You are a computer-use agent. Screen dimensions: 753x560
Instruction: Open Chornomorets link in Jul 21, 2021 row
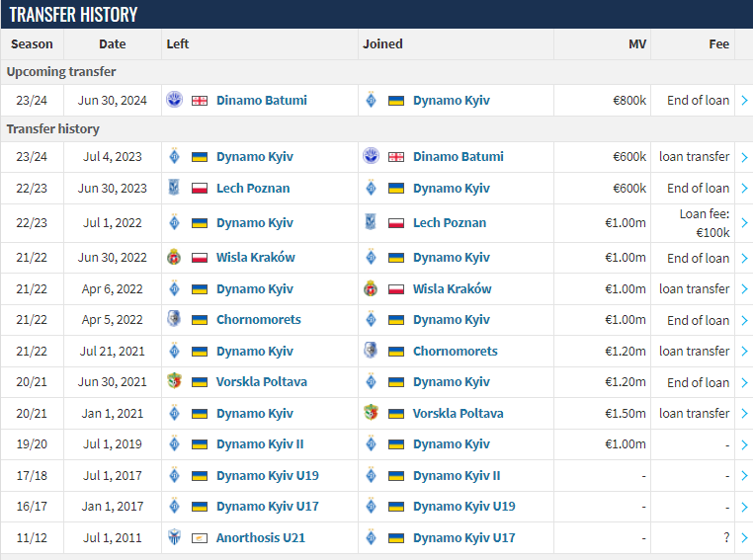point(456,352)
